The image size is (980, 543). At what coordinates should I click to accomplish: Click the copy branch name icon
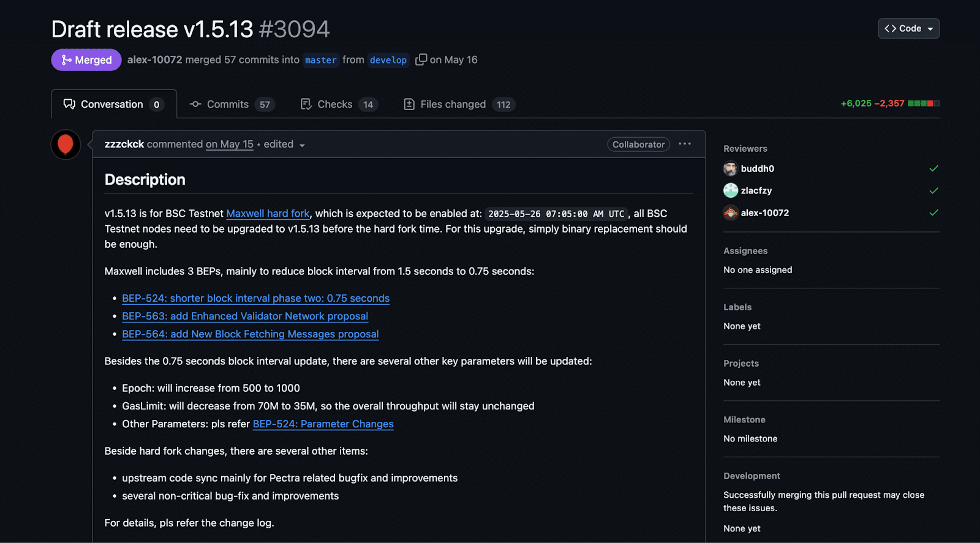pyautogui.click(x=421, y=59)
